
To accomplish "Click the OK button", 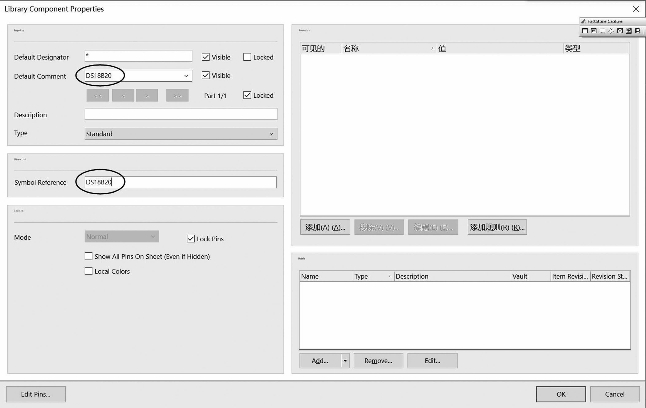I will [561, 394].
